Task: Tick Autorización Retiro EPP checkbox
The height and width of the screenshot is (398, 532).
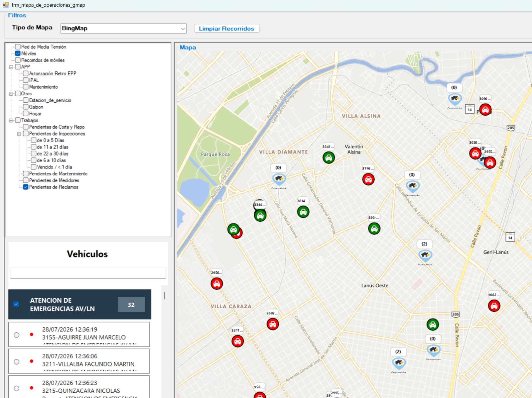Action: coord(26,73)
